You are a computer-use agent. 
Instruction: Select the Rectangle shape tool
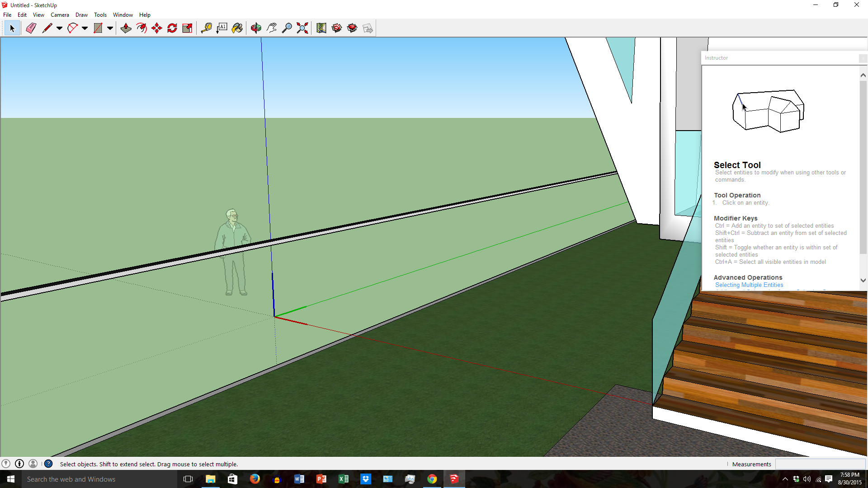click(98, 28)
